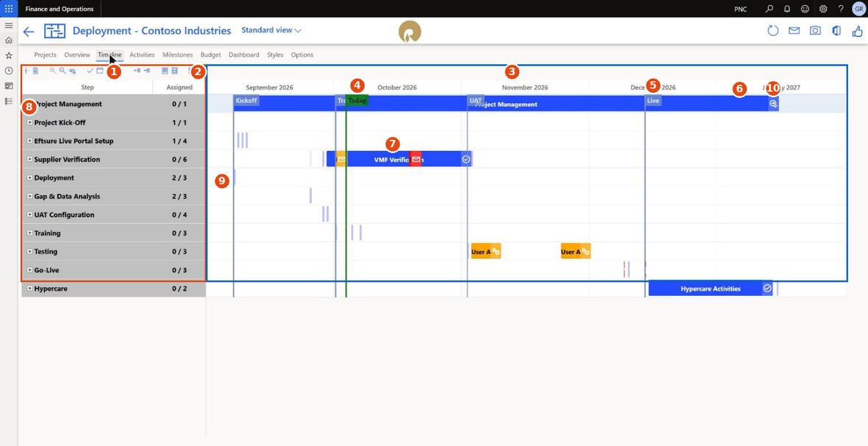Expand the Testing step
This screenshot has width=868, height=446.
click(30, 252)
